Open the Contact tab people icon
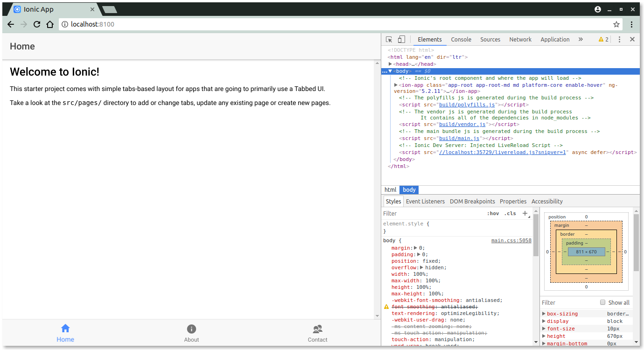The width and height of the screenshot is (644, 350). (x=318, y=329)
